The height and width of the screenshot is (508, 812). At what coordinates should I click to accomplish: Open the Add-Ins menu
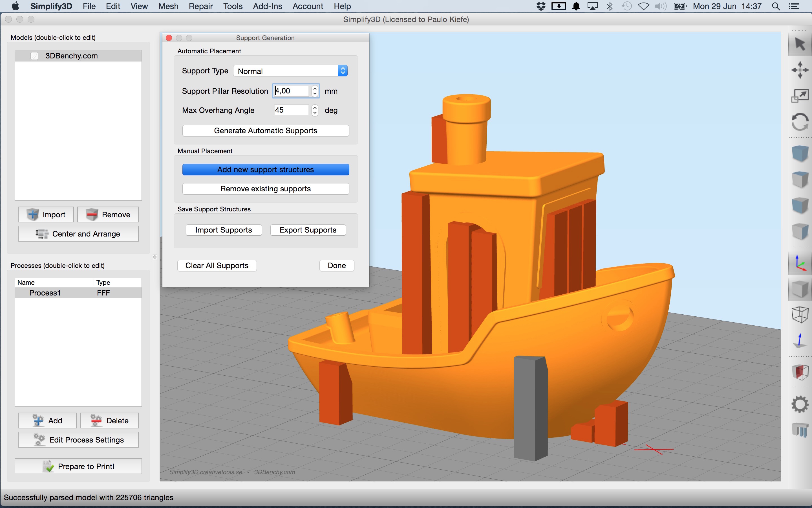point(267,6)
